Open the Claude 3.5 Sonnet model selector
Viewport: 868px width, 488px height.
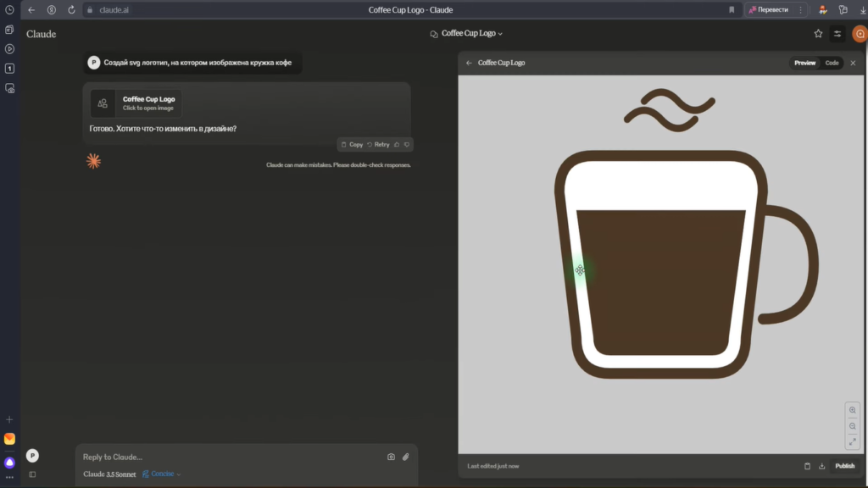click(x=109, y=474)
